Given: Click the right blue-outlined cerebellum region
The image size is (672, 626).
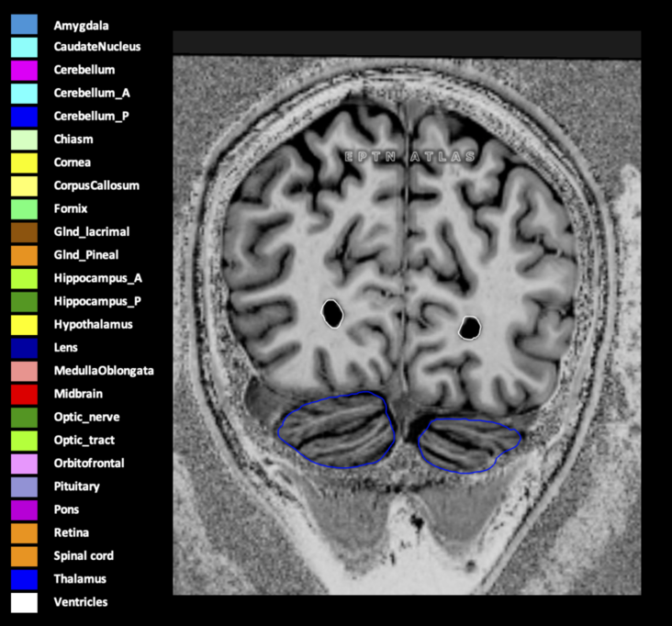Looking at the screenshot, I should pyautogui.click(x=469, y=446).
